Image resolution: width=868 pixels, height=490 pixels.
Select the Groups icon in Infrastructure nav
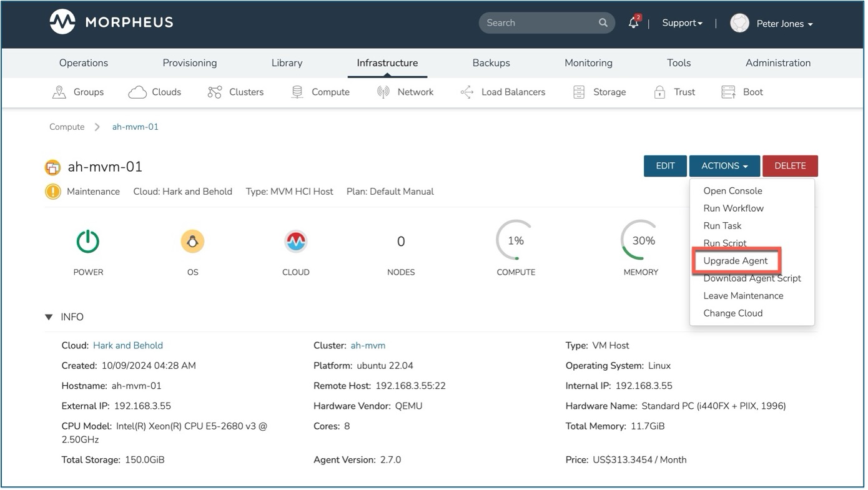pos(59,92)
